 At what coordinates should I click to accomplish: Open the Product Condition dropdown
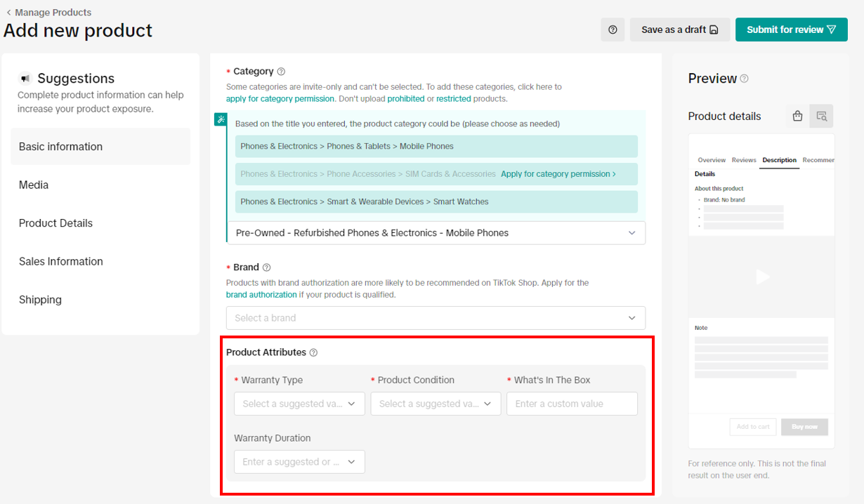coord(436,404)
